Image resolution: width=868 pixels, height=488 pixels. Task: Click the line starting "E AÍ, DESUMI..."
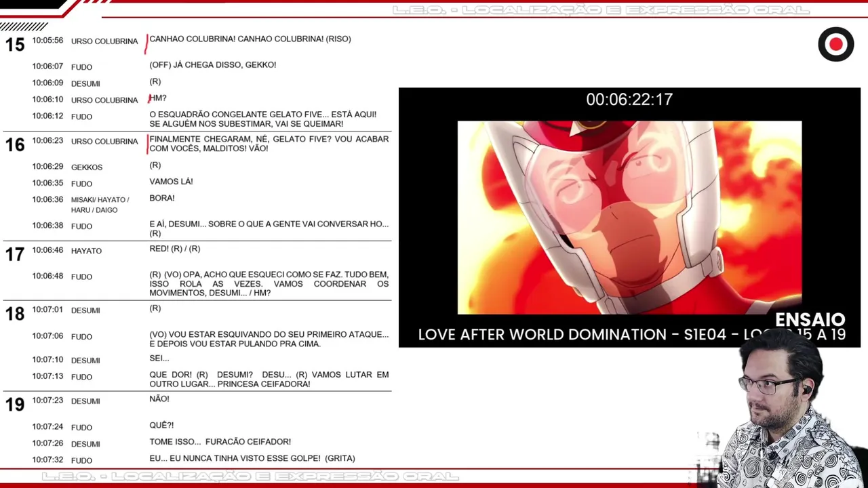point(269,228)
